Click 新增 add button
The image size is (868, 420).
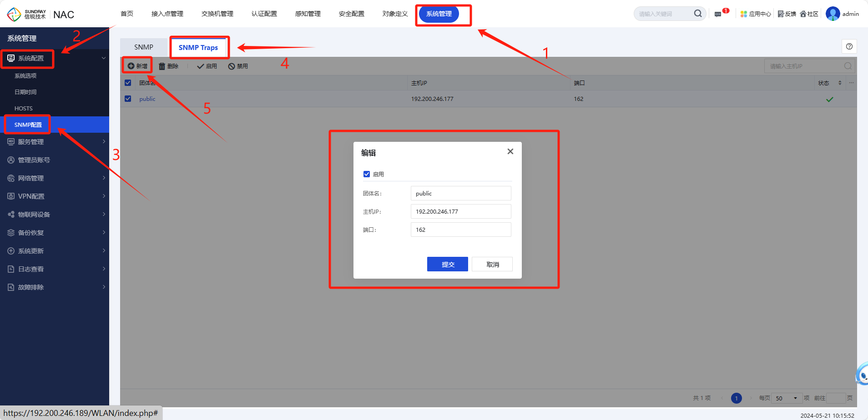point(137,66)
